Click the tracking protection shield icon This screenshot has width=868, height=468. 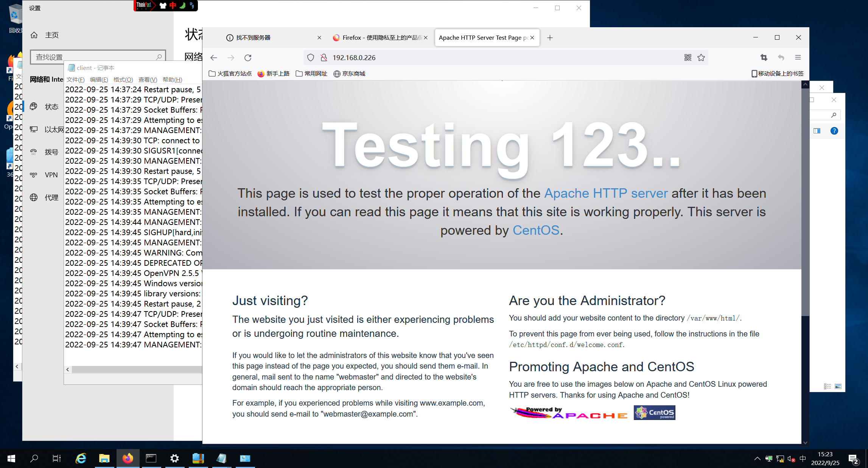pos(311,57)
